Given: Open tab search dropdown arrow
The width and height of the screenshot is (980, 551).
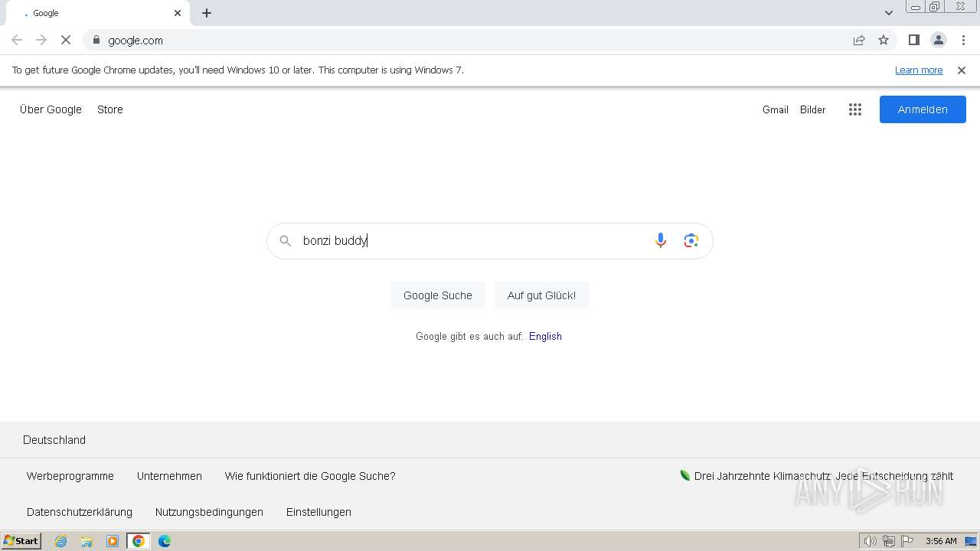Looking at the screenshot, I should [889, 13].
